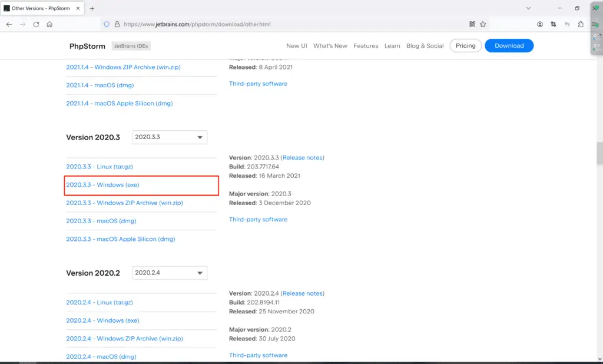Open the list all tabs chevron

(528, 8)
